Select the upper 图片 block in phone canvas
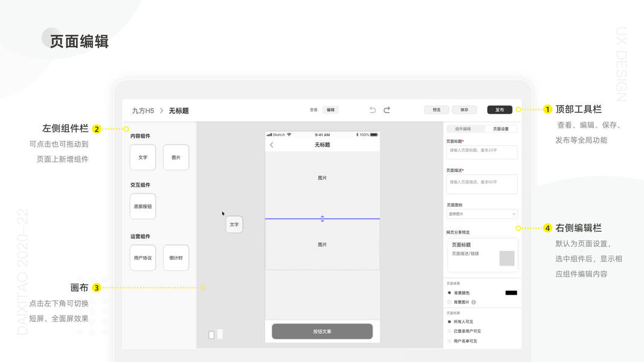Screen dimensions: 644x362 pos(322,185)
